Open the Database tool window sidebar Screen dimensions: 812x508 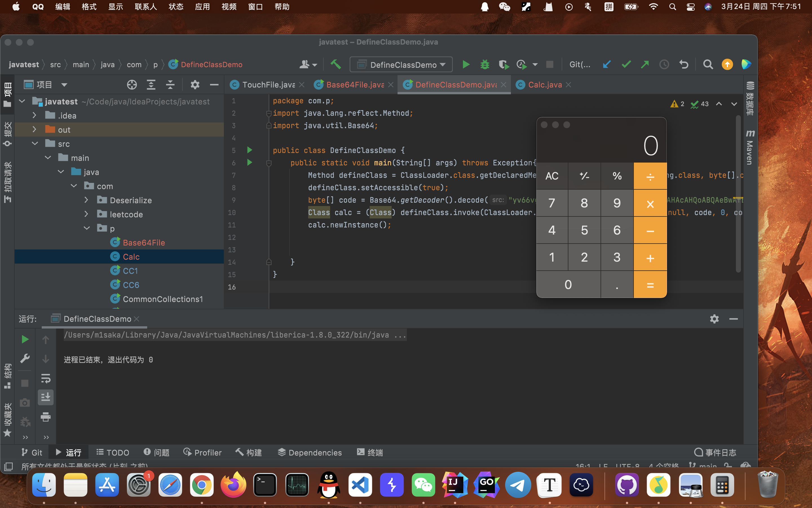pos(750,98)
